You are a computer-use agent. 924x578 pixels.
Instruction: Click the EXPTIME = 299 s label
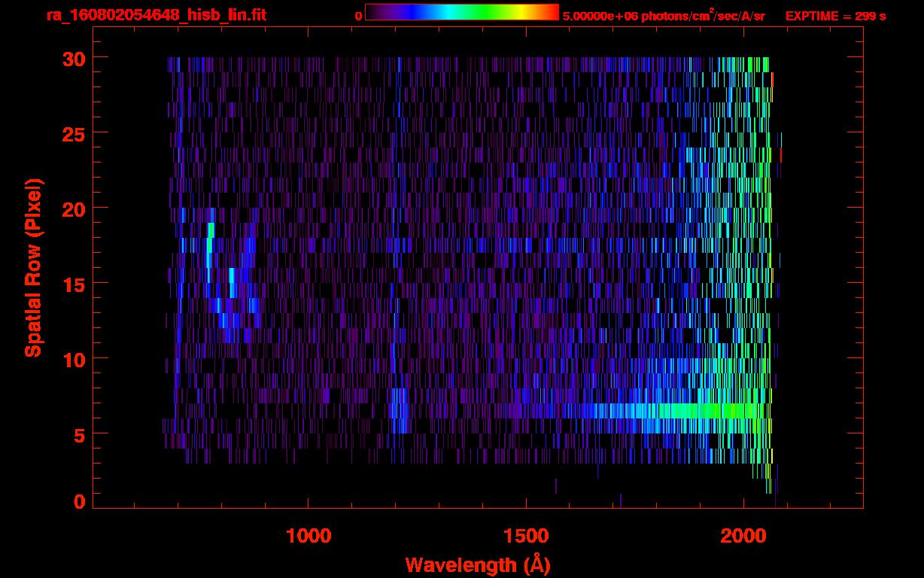pos(835,16)
